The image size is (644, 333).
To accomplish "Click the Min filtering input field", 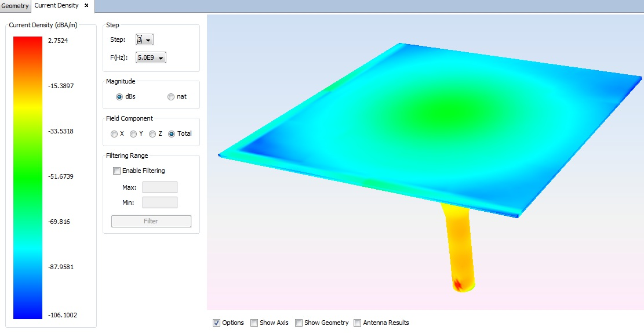I will point(159,202).
